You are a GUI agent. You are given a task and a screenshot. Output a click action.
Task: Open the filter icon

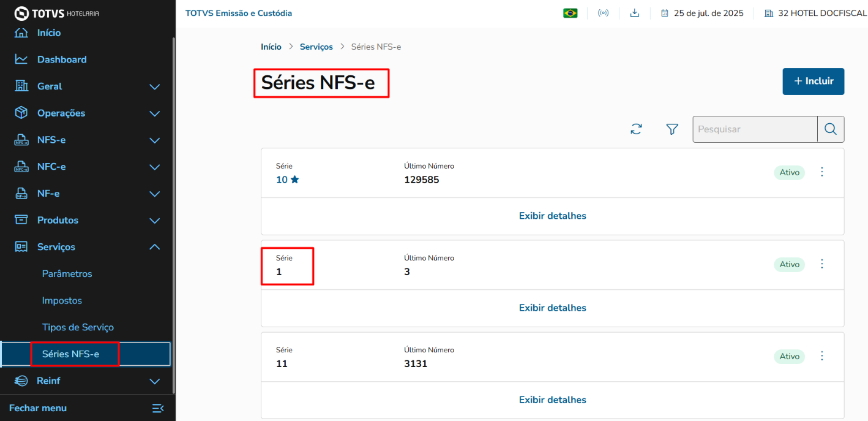click(672, 129)
